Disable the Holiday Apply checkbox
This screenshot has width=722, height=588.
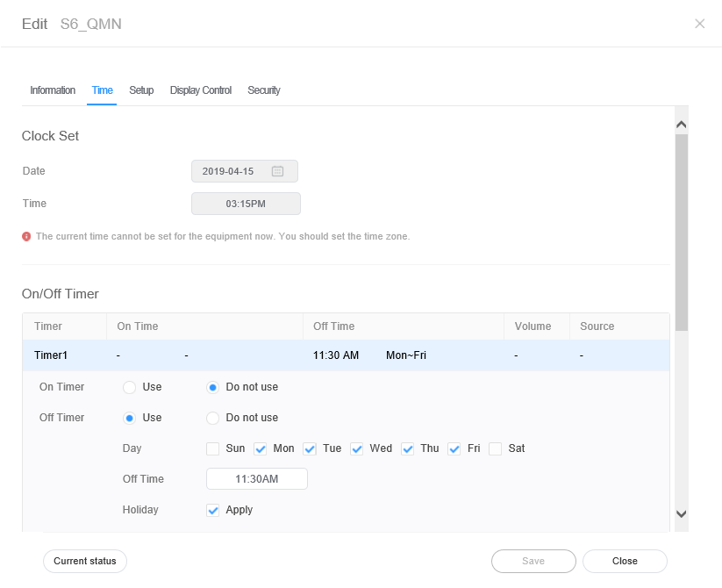pyautogui.click(x=213, y=510)
